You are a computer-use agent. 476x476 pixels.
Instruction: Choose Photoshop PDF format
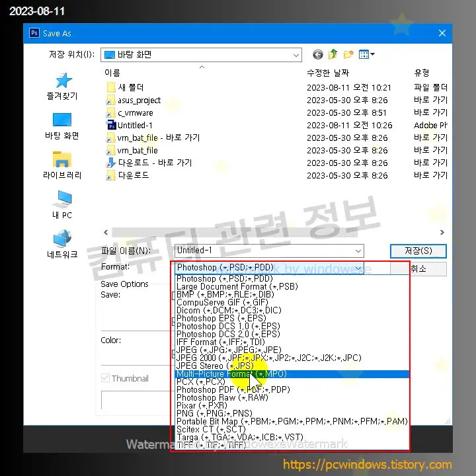coord(292,389)
